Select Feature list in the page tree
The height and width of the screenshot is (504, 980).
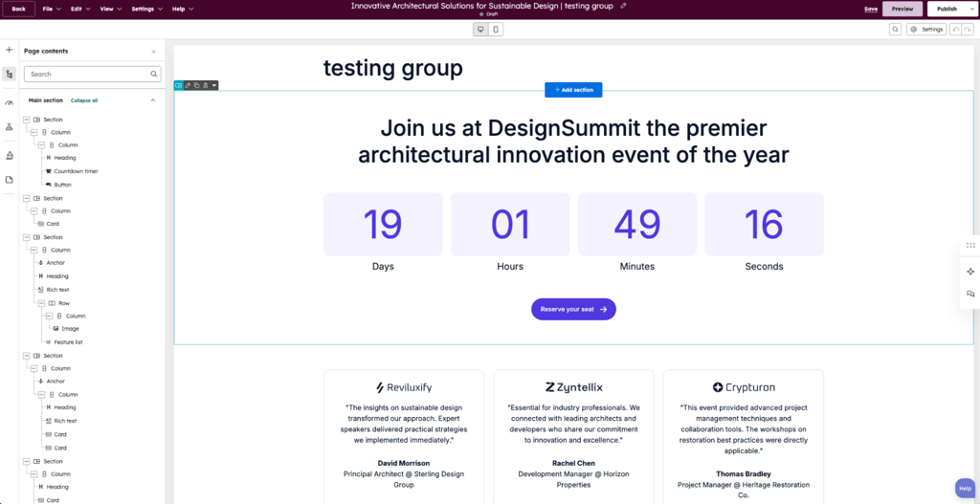click(68, 342)
